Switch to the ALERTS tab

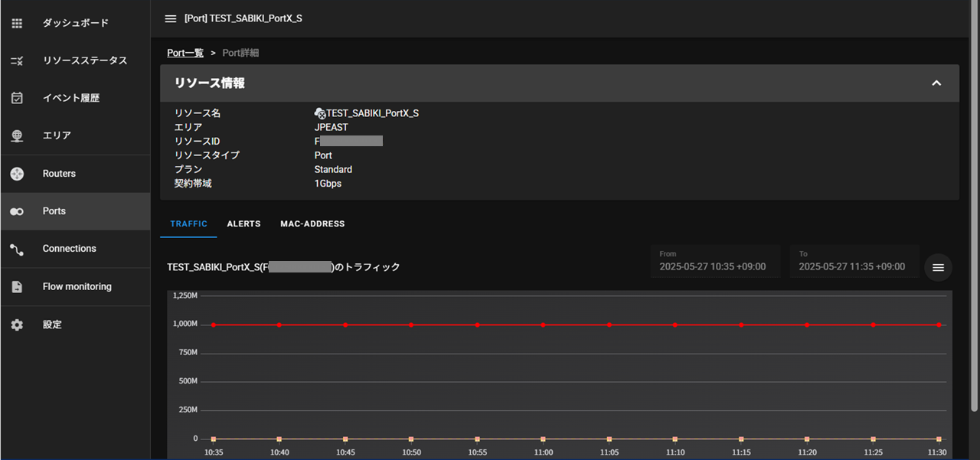pos(243,223)
